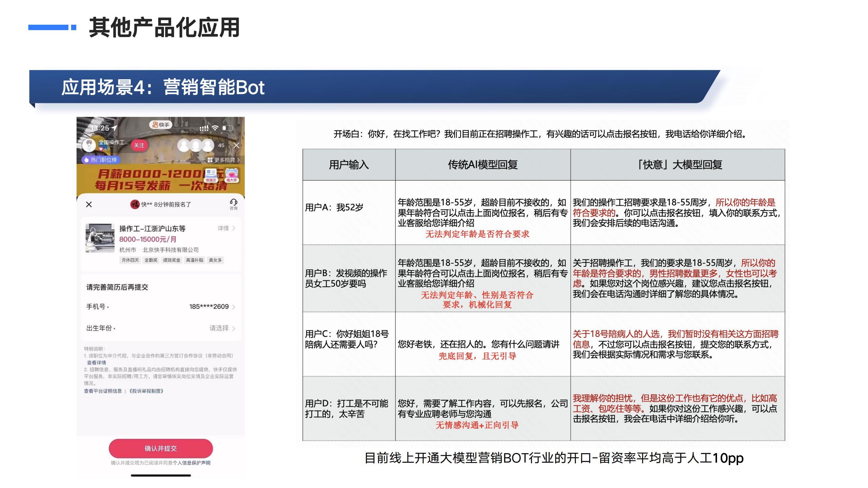868x488 pixels.
Task: Tap the 填简历 resume icon
Action: [x=211, y=175]
